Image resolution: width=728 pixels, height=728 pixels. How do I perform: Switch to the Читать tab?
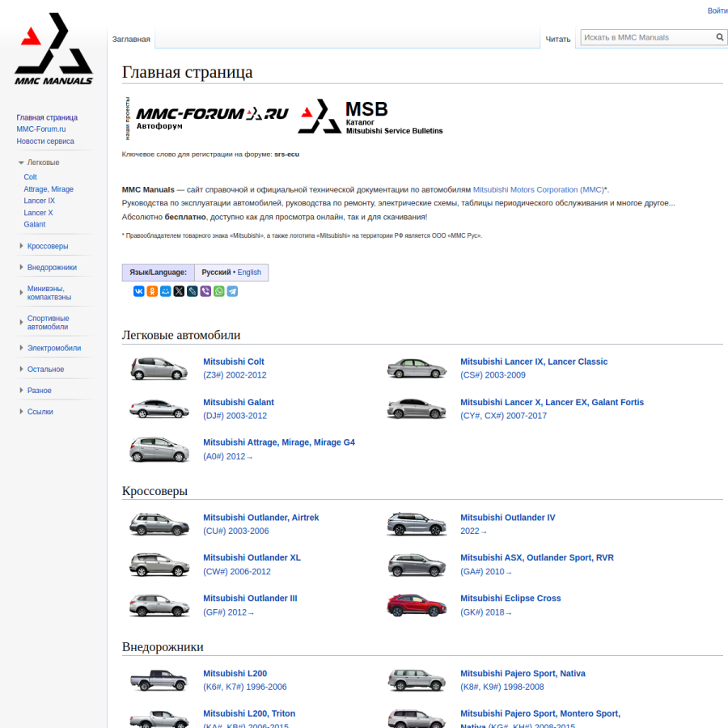point(557,40)
